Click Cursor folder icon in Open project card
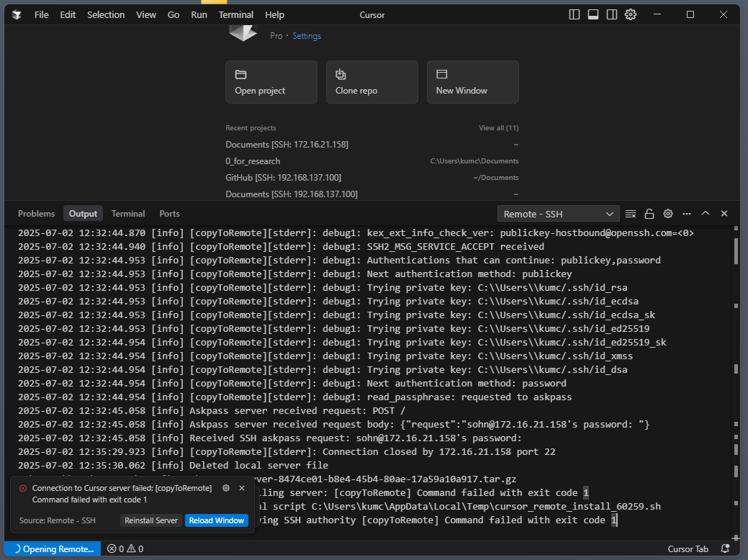 click(x=241, y=74)
